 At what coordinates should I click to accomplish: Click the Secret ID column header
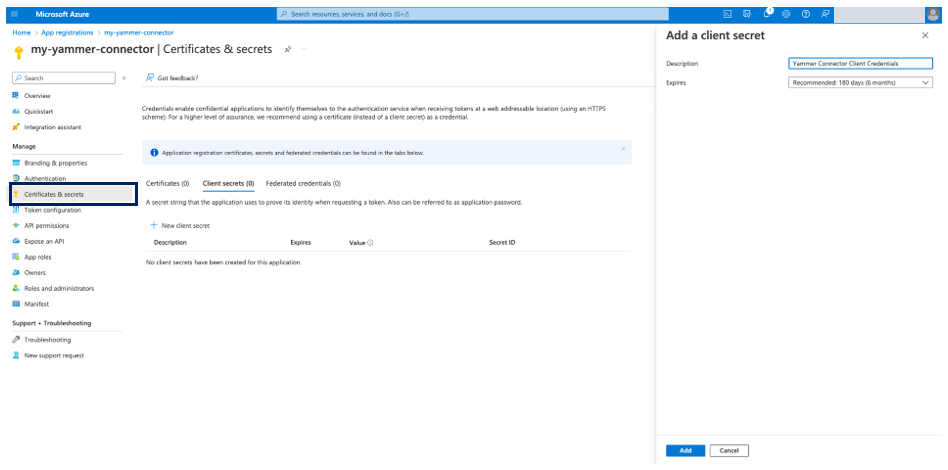502,243
